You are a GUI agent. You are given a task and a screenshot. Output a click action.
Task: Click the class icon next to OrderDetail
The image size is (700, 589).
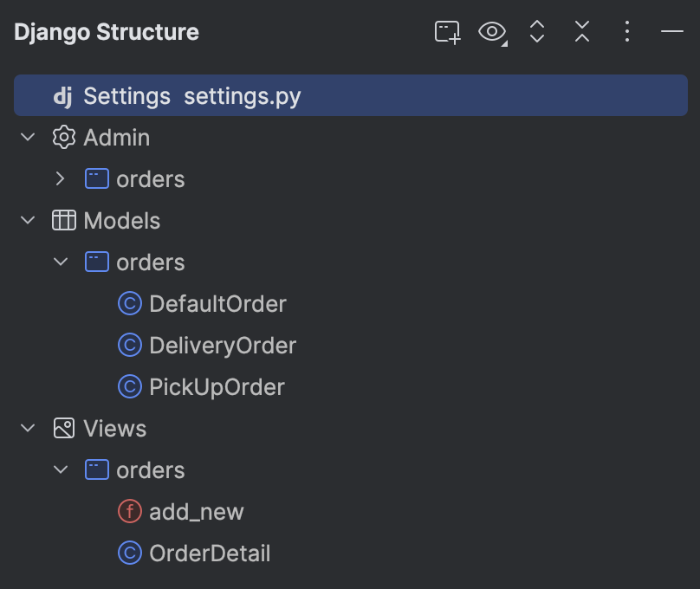(128, 553)
